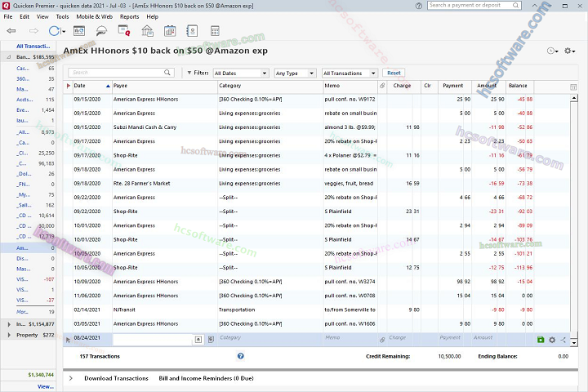The image size is (588, 392).
Task: Collapse the Banking group in the sidebar
Action: (9, 57)
